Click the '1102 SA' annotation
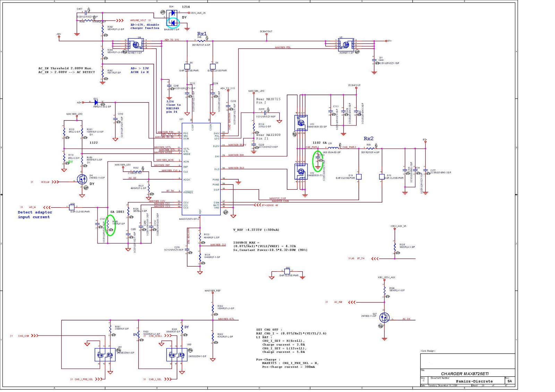555x392 pixels. coord(319,143)
